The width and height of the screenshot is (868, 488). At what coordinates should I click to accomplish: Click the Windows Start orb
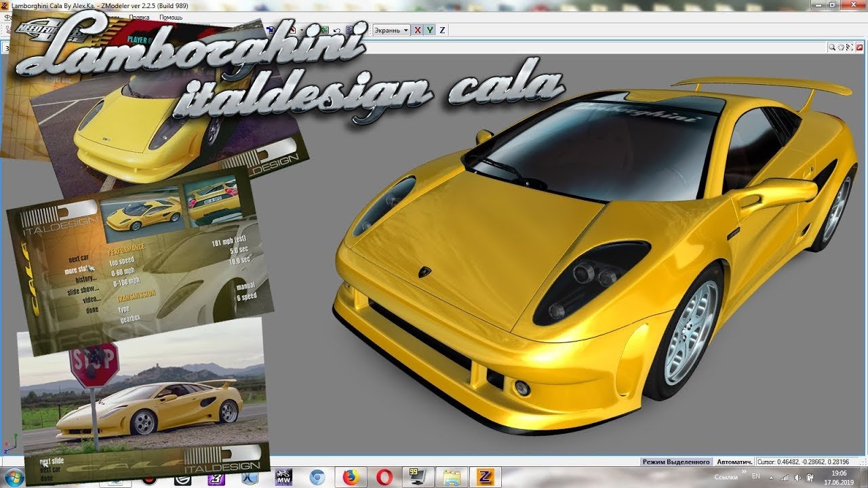(x=14, y=477)
